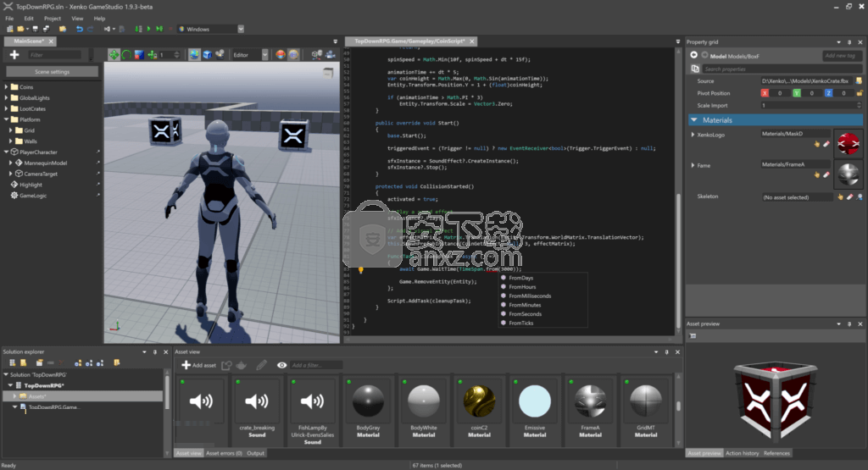Viewport: 868px width, 470px height.
Task: Switch to the MainScene tab
Action: tap(29, 41)
